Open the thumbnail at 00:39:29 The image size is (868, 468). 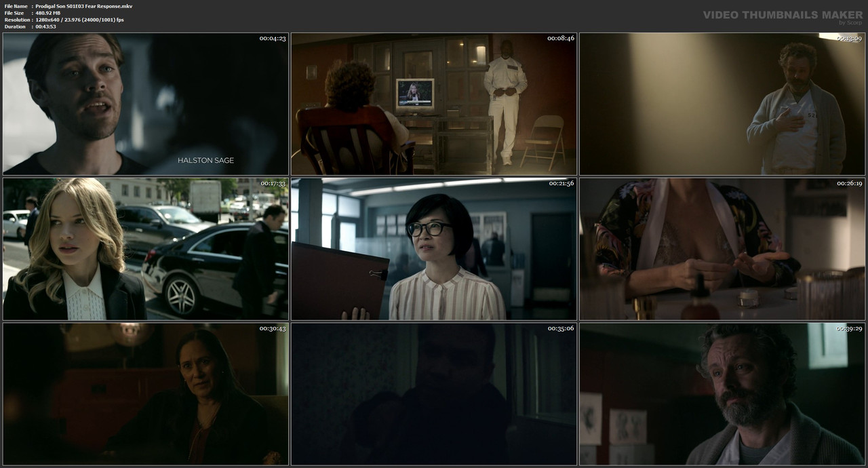coord(722,394)
